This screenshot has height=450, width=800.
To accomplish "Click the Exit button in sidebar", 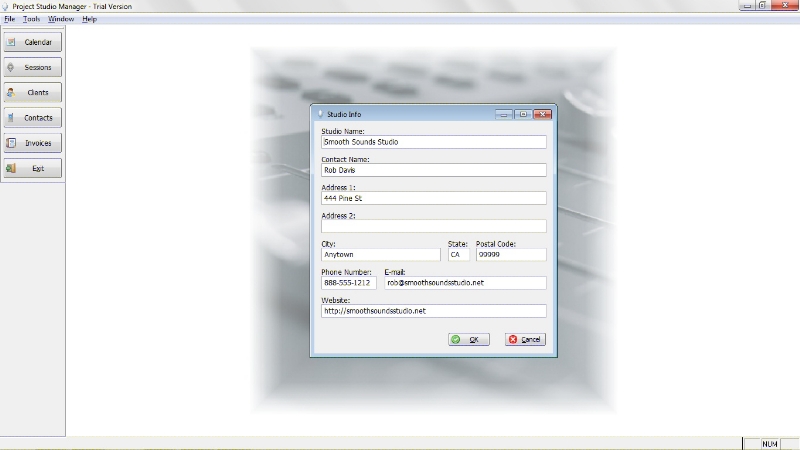I will coord(33,168).
